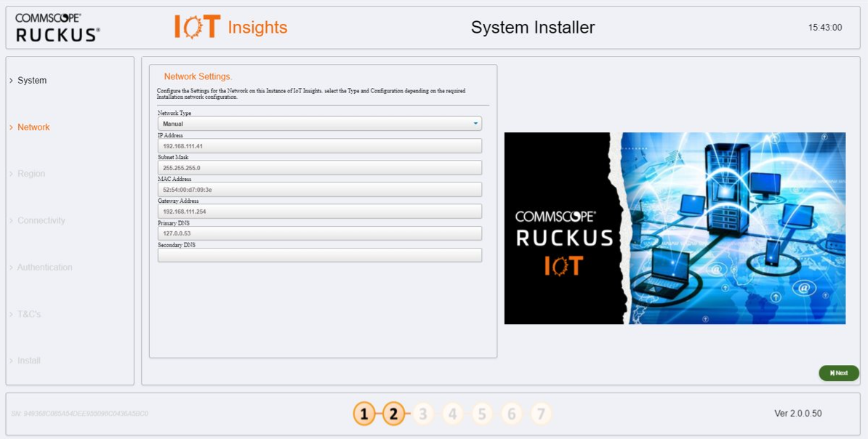The width and height of the screenshot is (868, 439).
Task: Click the Gateway Address label
Action: click(x=178, y=201)
